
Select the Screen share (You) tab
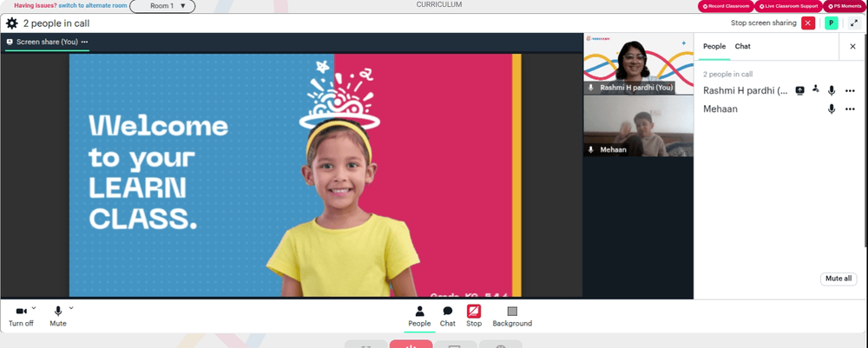(47, 42)
